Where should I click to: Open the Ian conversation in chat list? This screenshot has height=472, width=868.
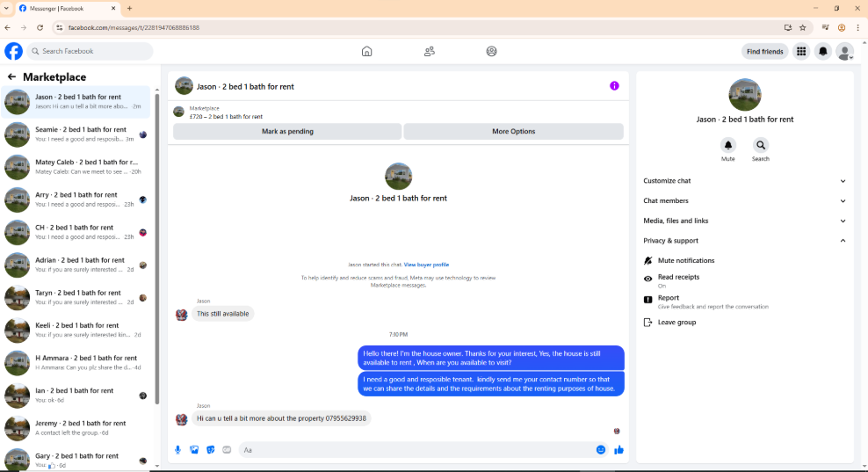pos(76,396)
